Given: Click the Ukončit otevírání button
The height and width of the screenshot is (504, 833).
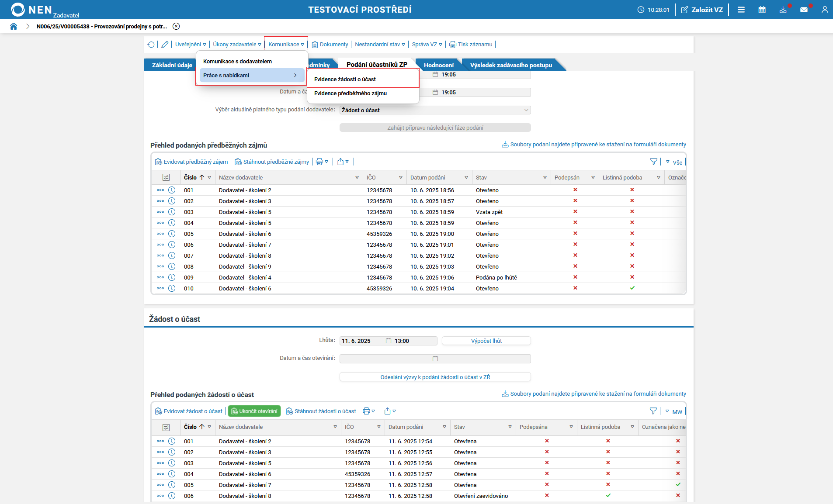Looking at the screenshot, I should click(254, 411).
